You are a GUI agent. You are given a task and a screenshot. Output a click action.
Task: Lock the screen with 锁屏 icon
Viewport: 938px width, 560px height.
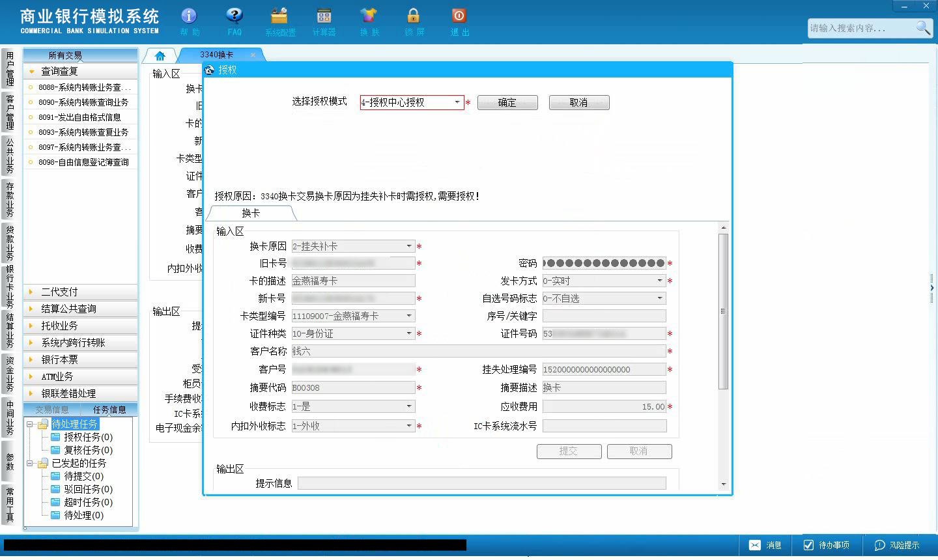click(x=414, y=21)
